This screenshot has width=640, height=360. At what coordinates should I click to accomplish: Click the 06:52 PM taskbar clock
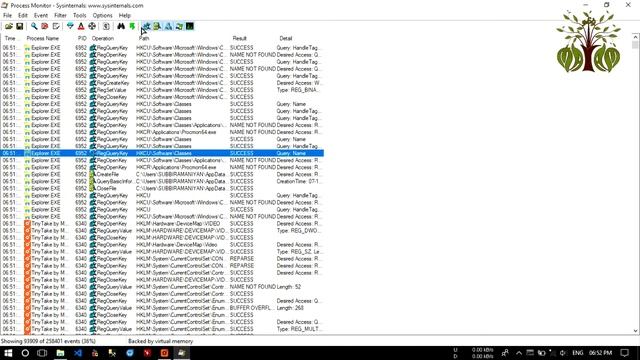pos(600,353)
